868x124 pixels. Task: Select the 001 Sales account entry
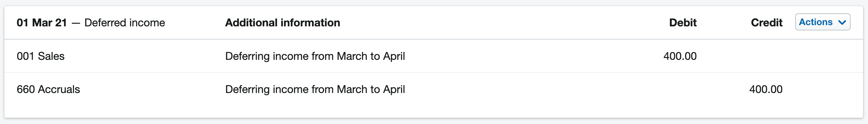(x=40, y=56)
